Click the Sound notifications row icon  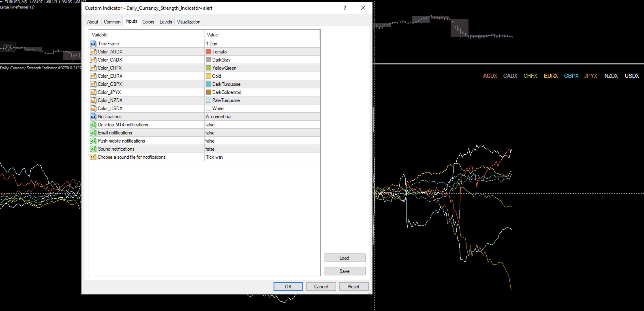[x=93, y=149]
